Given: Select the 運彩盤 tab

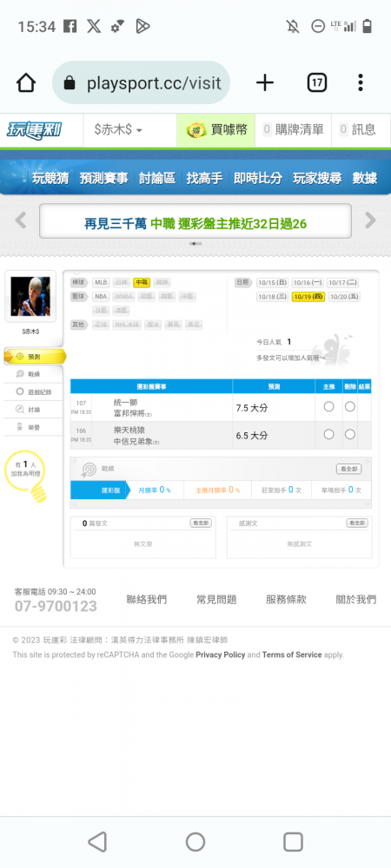Looking at the screenshot, I should coord(100,490).
